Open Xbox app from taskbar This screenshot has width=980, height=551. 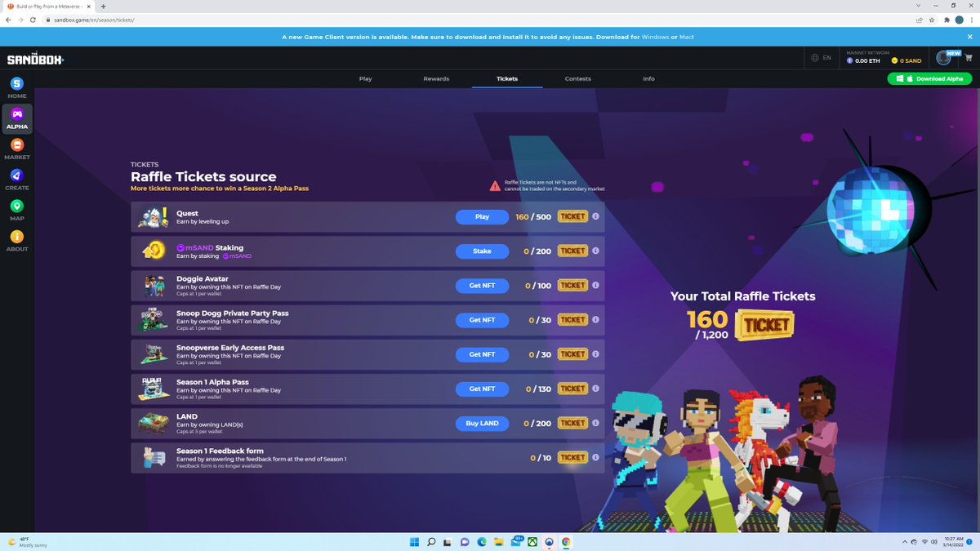point(532,541)
